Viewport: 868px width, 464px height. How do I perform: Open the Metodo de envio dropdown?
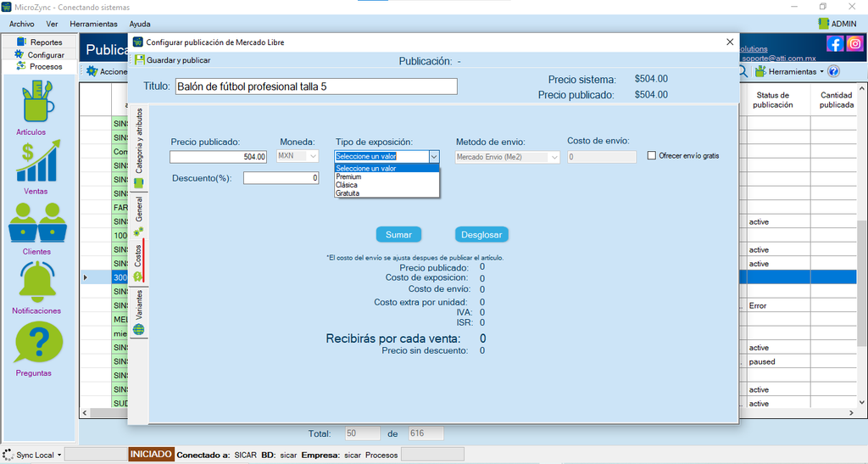(x=507, y=157)
